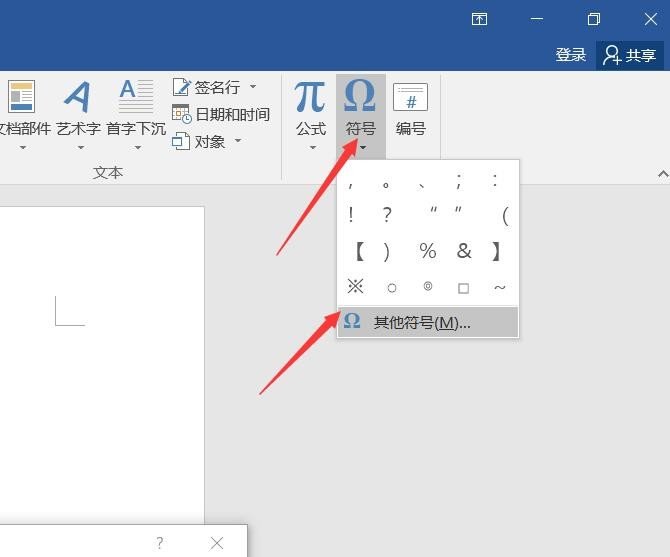Click the Drop Cap 首字下沉 icon
The image size is (670, 557).
point(136,98)
